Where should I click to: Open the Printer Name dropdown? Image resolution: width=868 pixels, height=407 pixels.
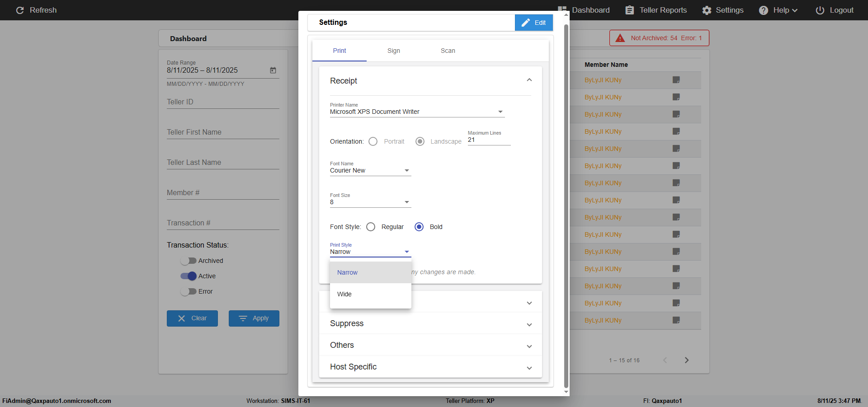(x=417, y=112)
